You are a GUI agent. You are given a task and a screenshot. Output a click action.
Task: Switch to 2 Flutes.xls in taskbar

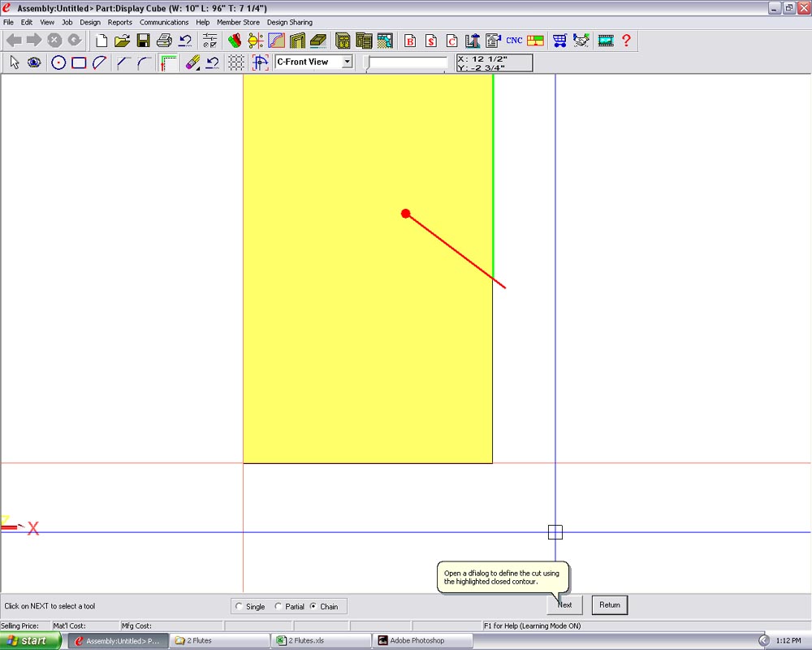point(322,641)
